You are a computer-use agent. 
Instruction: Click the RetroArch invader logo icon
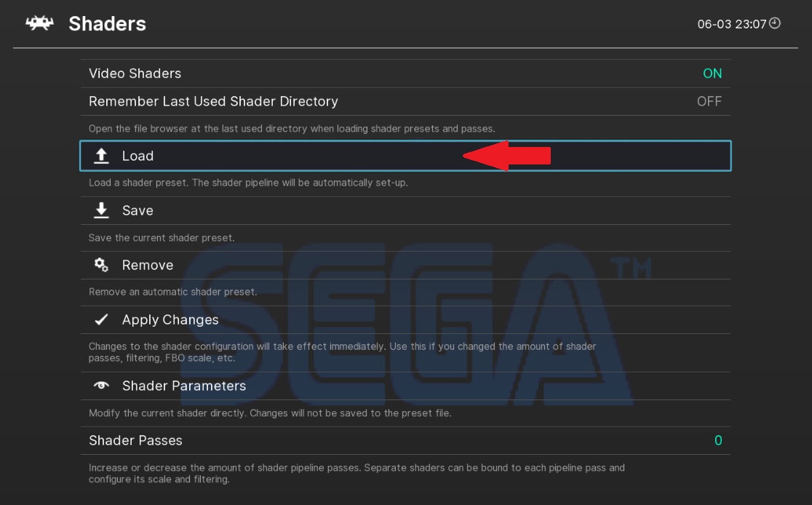[x=39, y=23]
